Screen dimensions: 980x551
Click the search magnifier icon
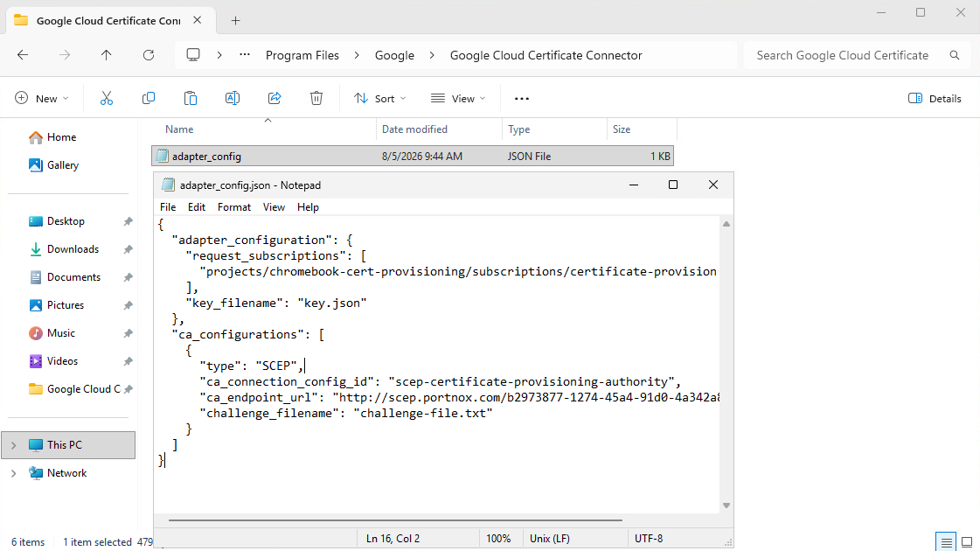click(x=955, y=55)
